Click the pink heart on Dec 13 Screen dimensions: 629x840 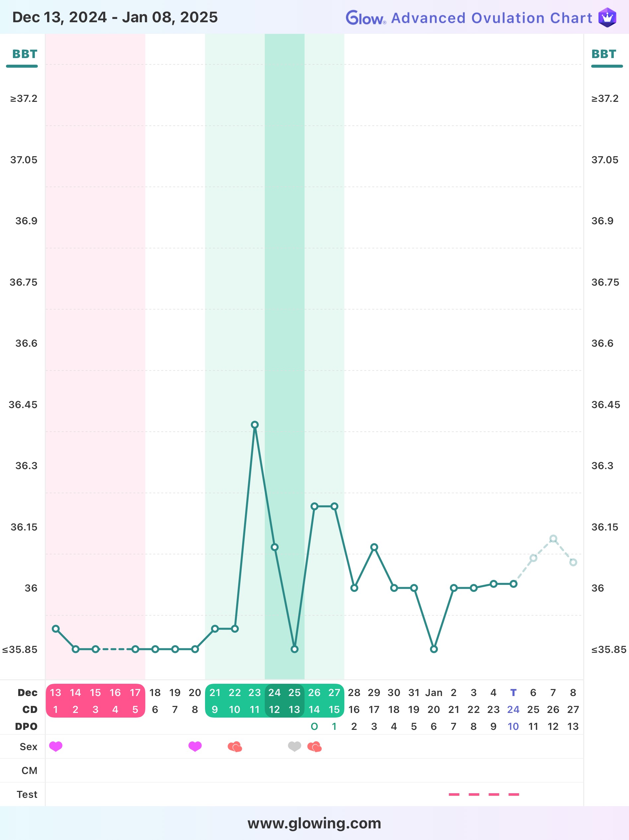[x=56, y=746]
